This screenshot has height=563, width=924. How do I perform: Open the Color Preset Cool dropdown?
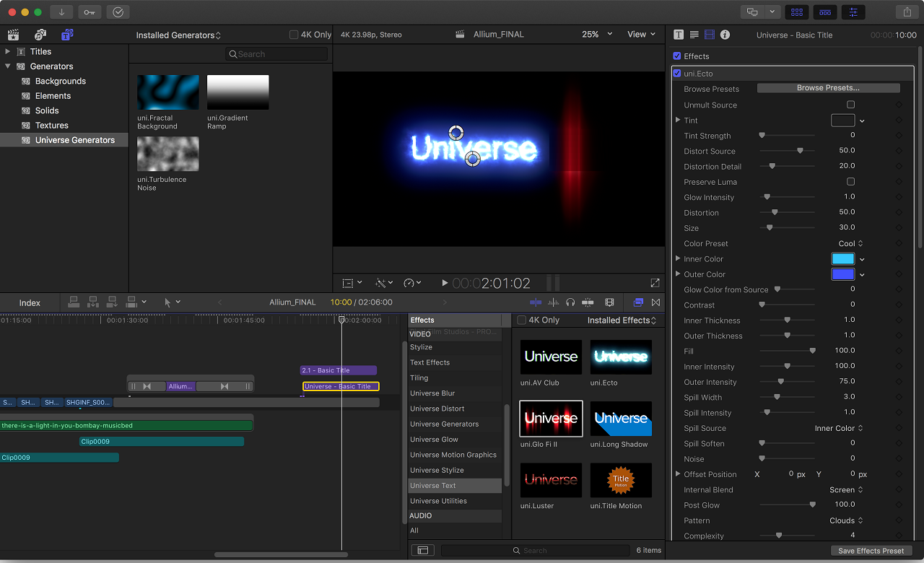pyautogui.click(x=851, y=243)
